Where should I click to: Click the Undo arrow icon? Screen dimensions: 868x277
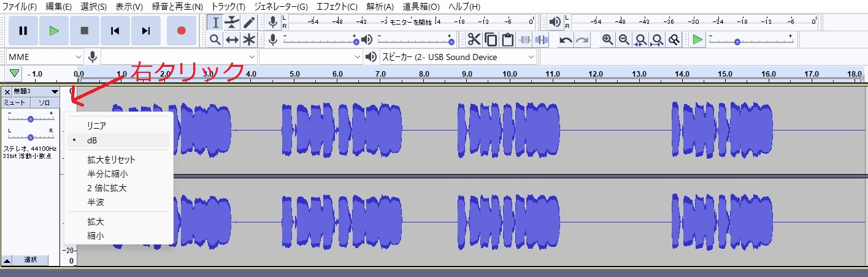566,40
